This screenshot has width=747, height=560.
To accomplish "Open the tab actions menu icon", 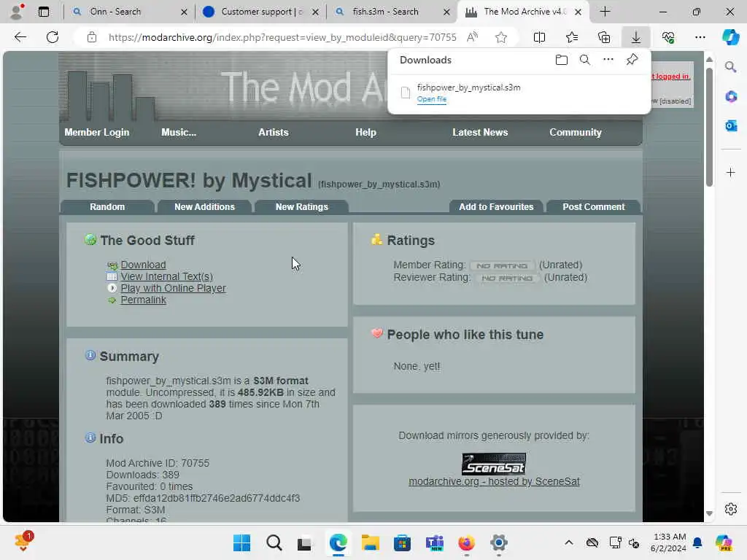I will coord(43,12).
